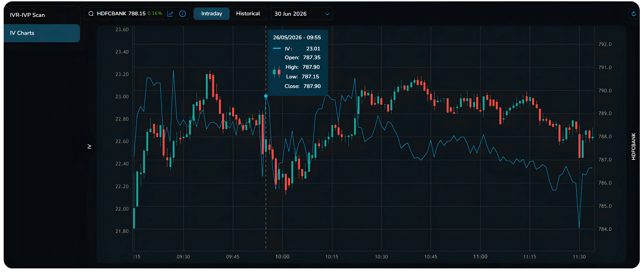Click the 788.15 price value
644x272 pixels.
click(137, 14)
